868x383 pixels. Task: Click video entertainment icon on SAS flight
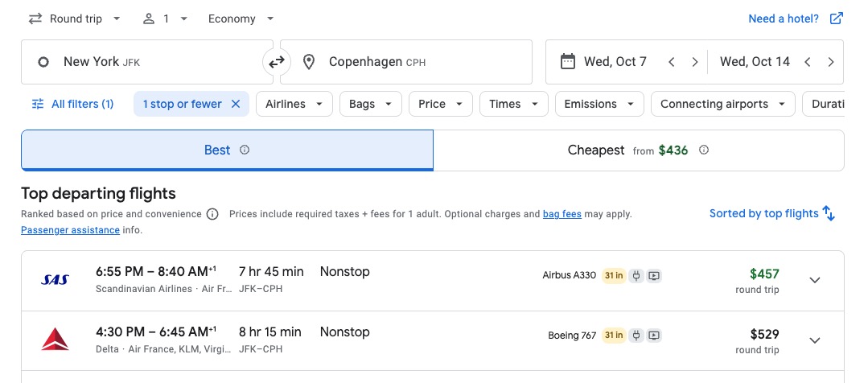pos(654,275)
